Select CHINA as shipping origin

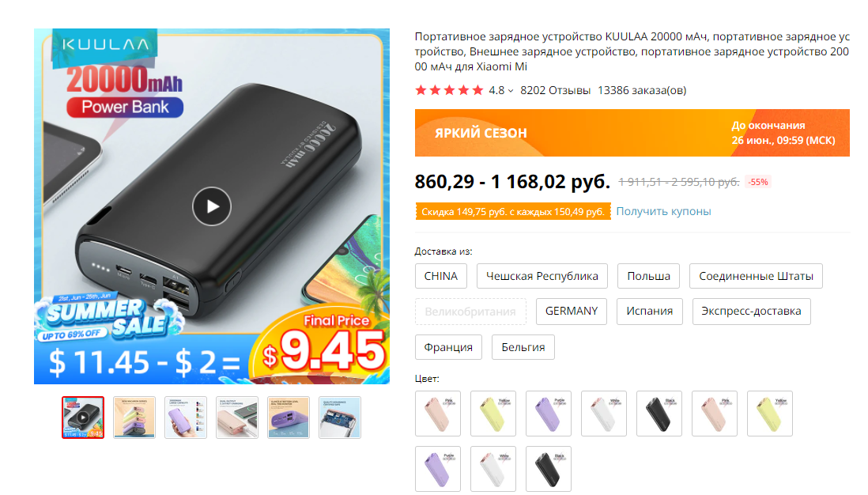440,276
